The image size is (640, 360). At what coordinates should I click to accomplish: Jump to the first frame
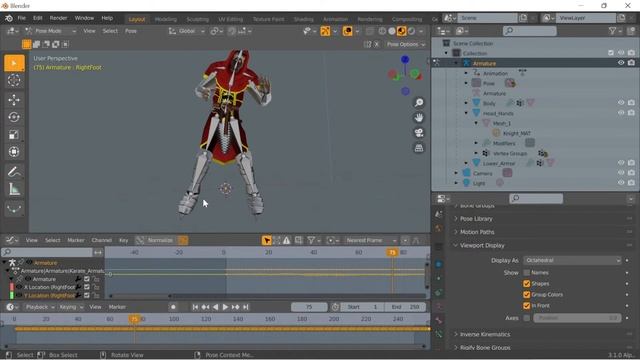(195, 307)
